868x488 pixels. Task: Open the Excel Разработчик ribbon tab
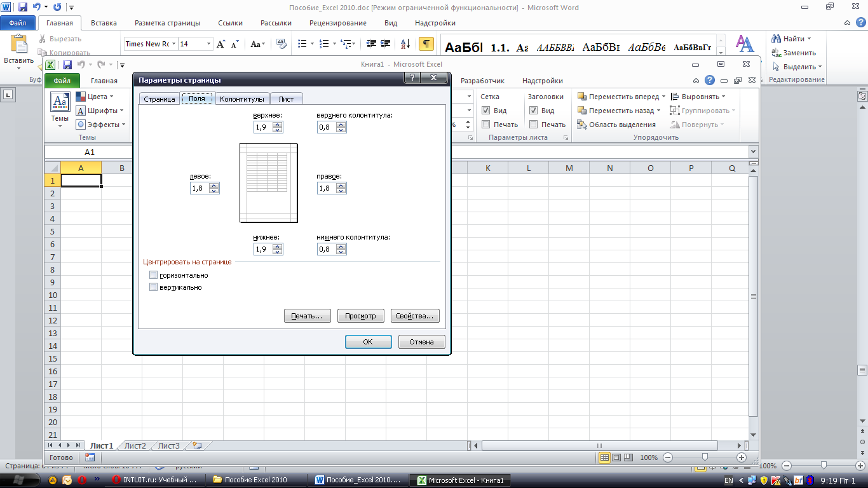point(482,81)
